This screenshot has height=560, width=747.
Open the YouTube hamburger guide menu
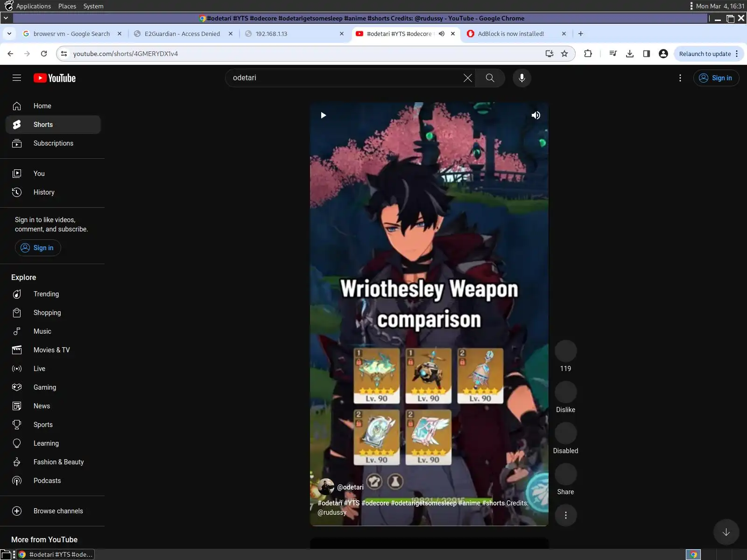[17, 78]
